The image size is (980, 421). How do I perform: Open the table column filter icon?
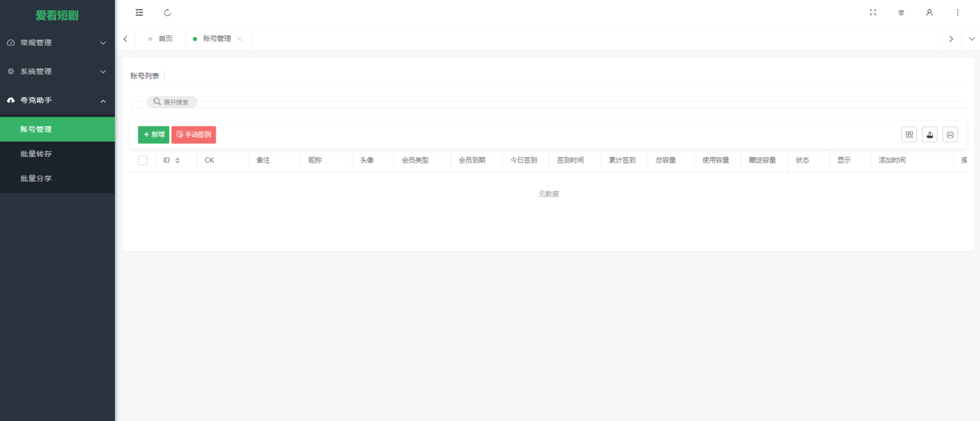pos(909,135)
